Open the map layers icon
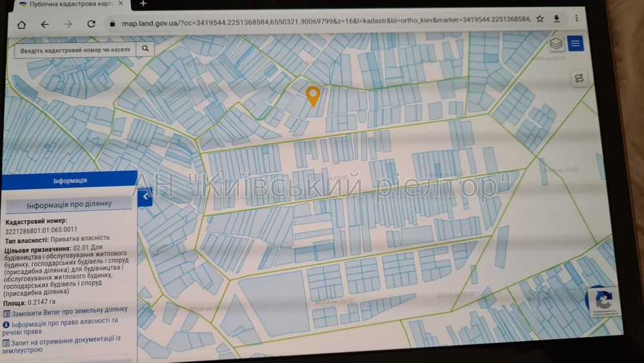Viewport: 644px width, 363px height. [x=556, y=44]
